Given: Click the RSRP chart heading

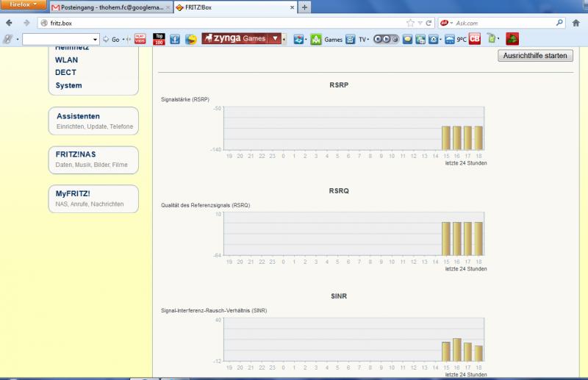Looking at the screenshot, I should point(339,85).
